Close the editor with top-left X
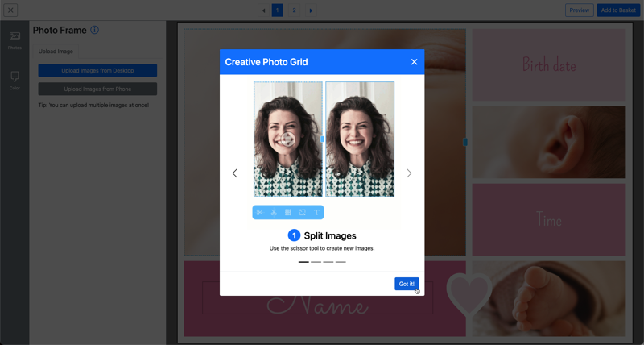The height and width of the screenshot is (345, 644). (x=11, y=10)
